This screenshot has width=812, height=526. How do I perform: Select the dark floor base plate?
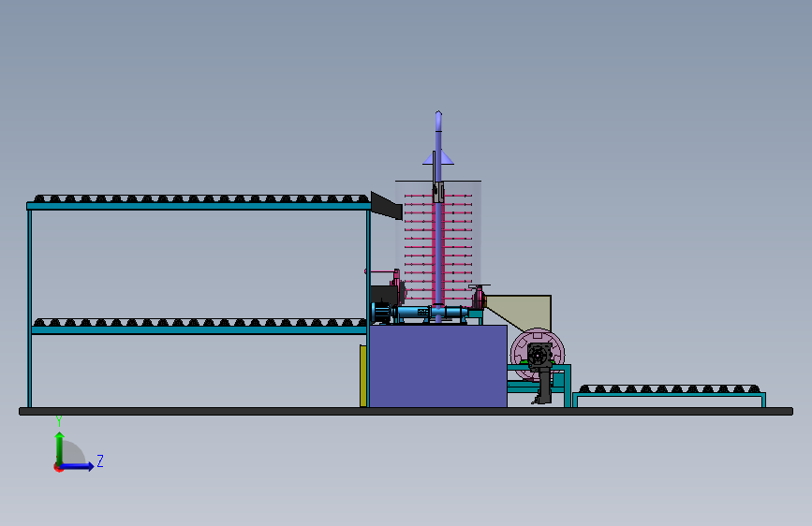[406, 412]
